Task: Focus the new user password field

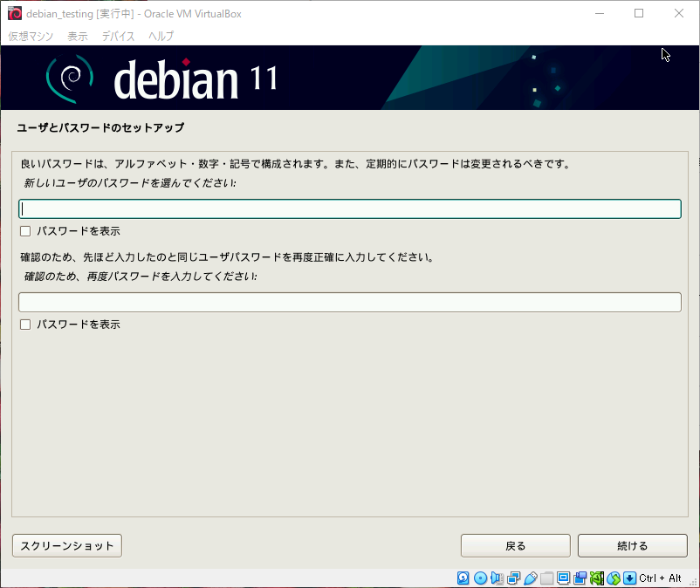Action: pos(350,209)
